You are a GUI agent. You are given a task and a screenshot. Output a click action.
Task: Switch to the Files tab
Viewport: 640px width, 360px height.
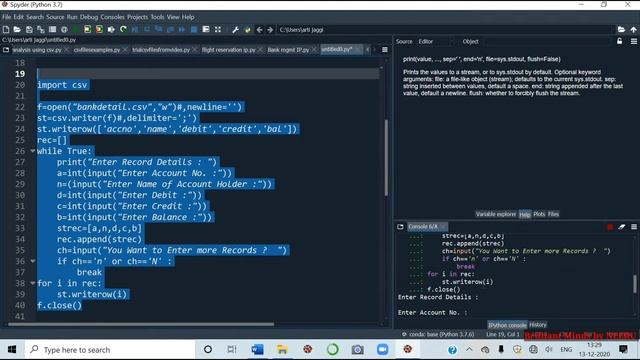553,214
